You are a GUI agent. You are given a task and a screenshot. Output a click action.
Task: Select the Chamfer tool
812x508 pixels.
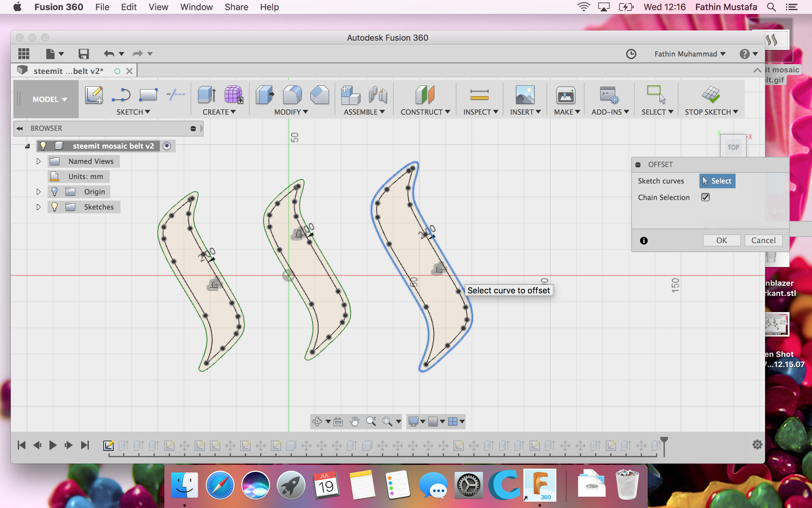coord(319,95)
